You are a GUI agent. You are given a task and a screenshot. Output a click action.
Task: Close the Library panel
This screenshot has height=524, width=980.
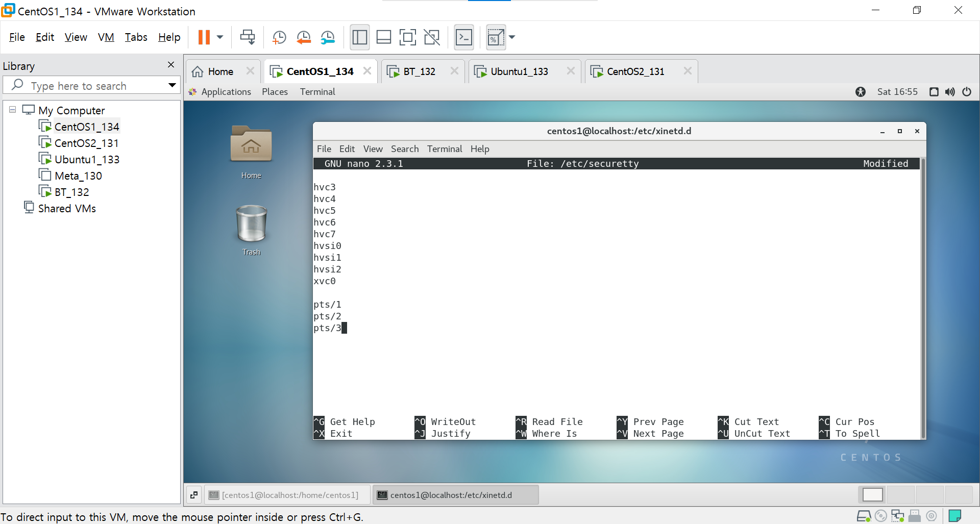point(171,65)
